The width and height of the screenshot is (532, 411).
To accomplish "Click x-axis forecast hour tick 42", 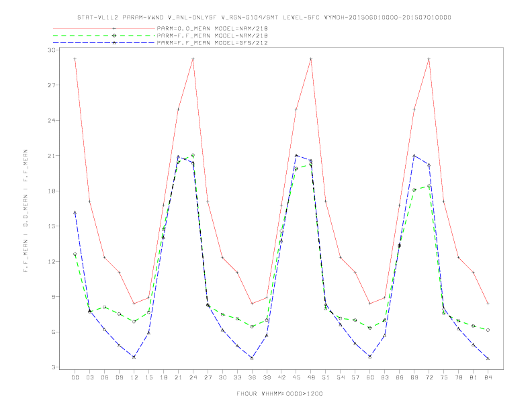I will (x=281, y=377).
